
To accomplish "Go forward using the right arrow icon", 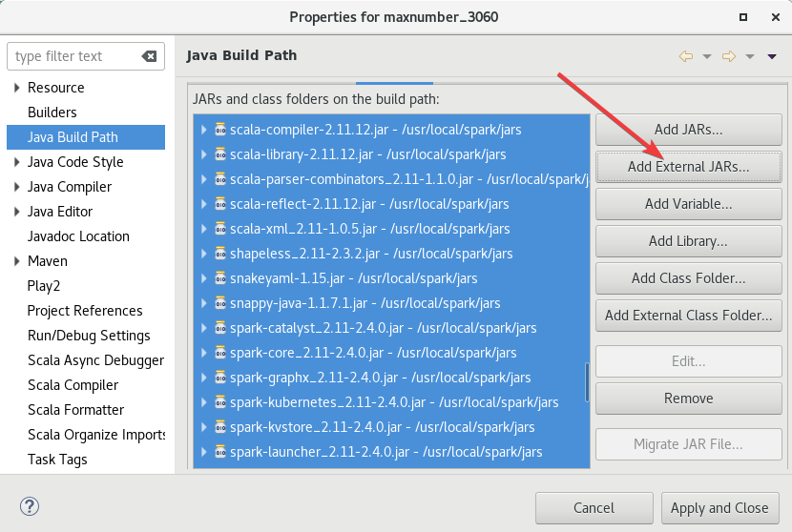I will pyautogui.click(x=728, y=56).
